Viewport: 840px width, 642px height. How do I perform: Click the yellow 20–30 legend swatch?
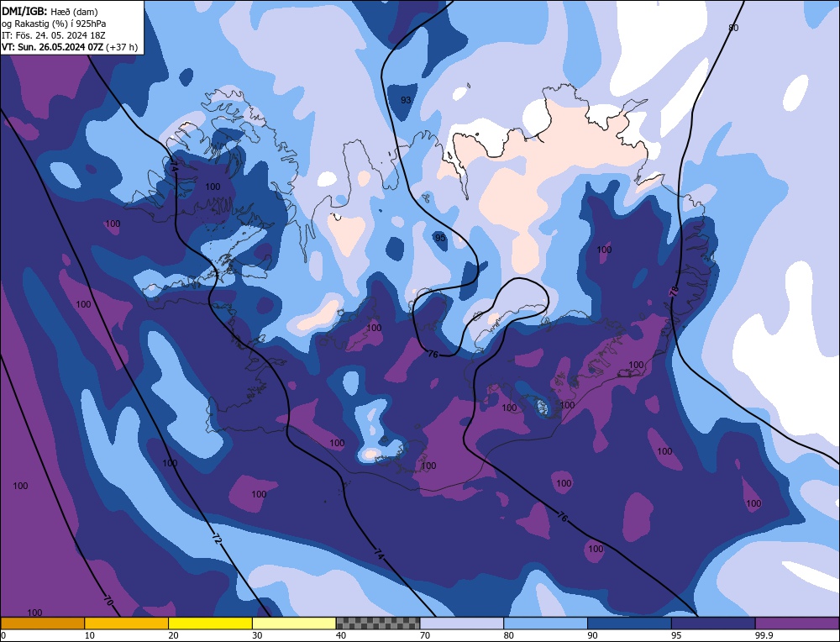coord(210,623)
